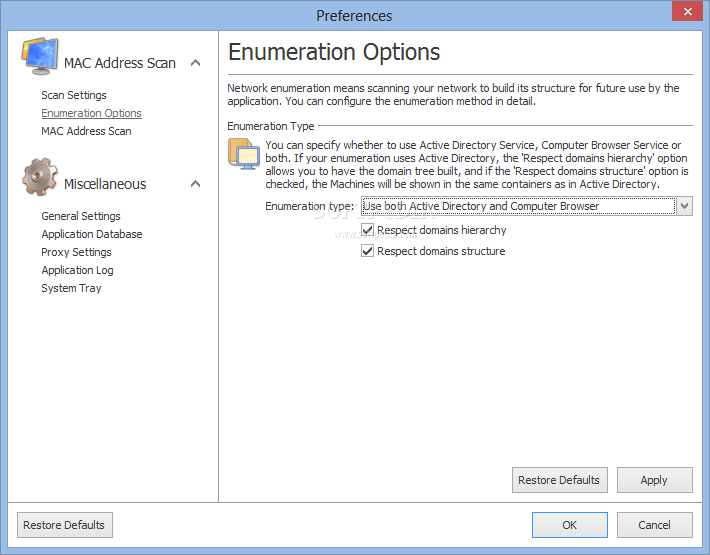
Task: Confirm with the OK button
Action: click(570, 525)
